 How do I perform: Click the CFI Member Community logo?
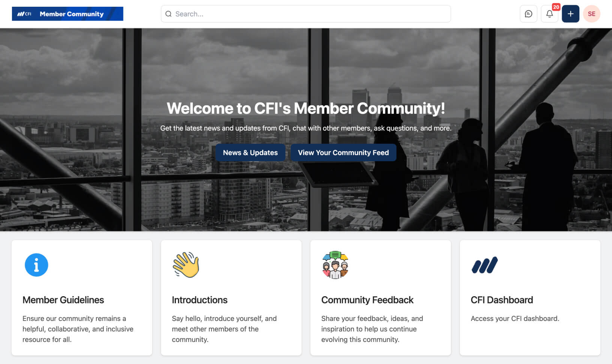point(67,14)
